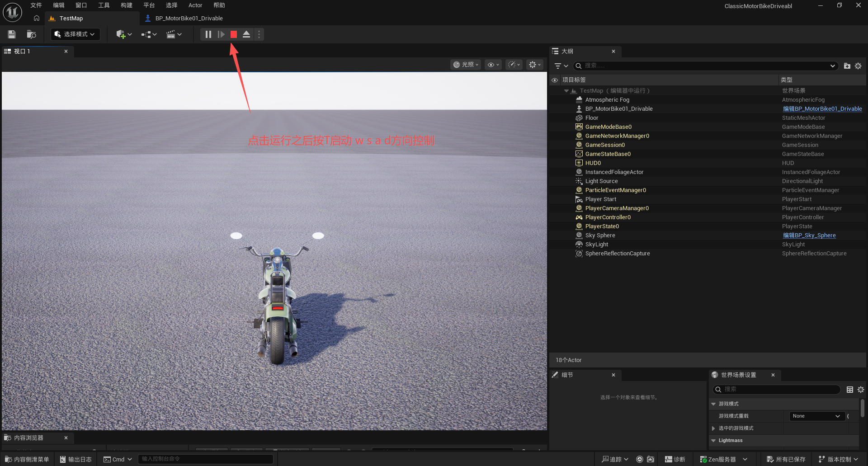Select BP_MotorBike01_Drivable in the outliner

[x=618, y=109]
